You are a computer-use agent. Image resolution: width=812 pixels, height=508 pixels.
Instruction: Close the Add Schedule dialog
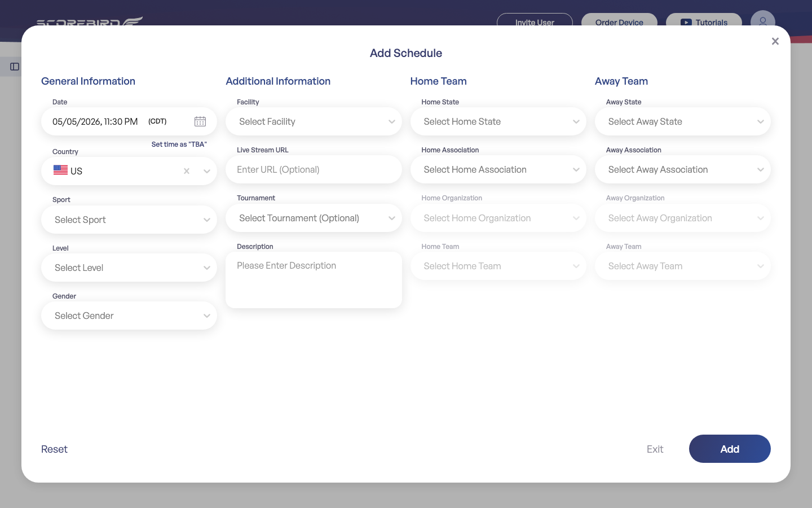pos(775,41)
